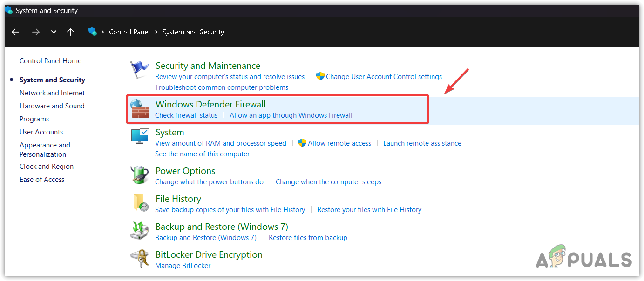Click empty area of the address bar
This screenshot has width=644, height=281.
419,32
